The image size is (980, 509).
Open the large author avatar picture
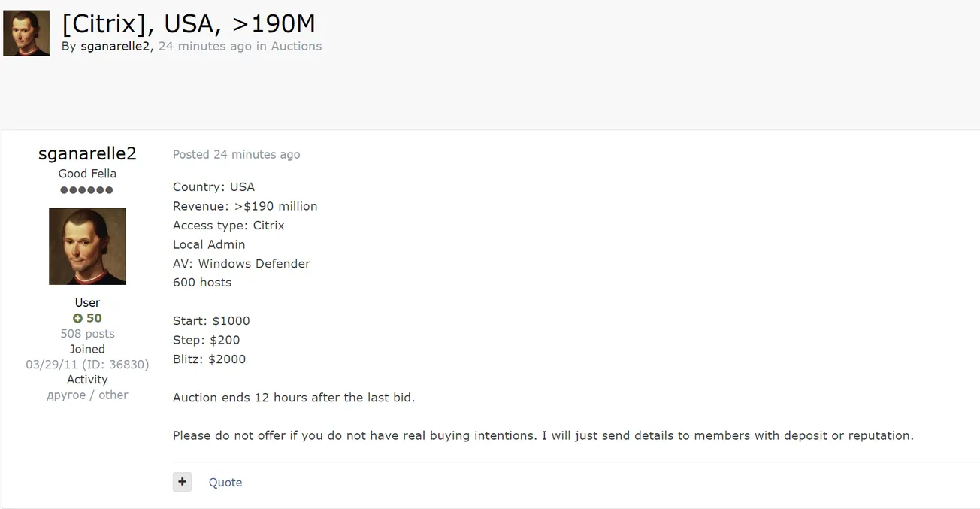(x=87, y=247)
